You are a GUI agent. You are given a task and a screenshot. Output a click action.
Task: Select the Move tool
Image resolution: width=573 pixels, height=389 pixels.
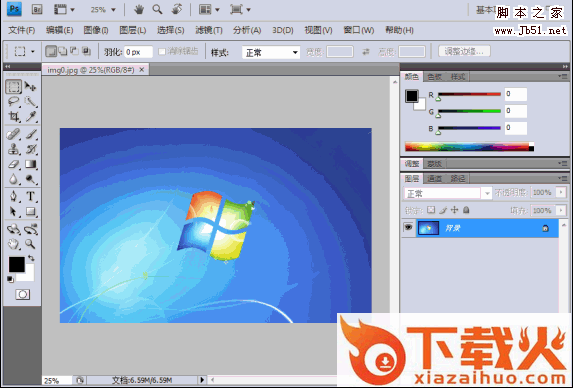[x=30, y=87]
